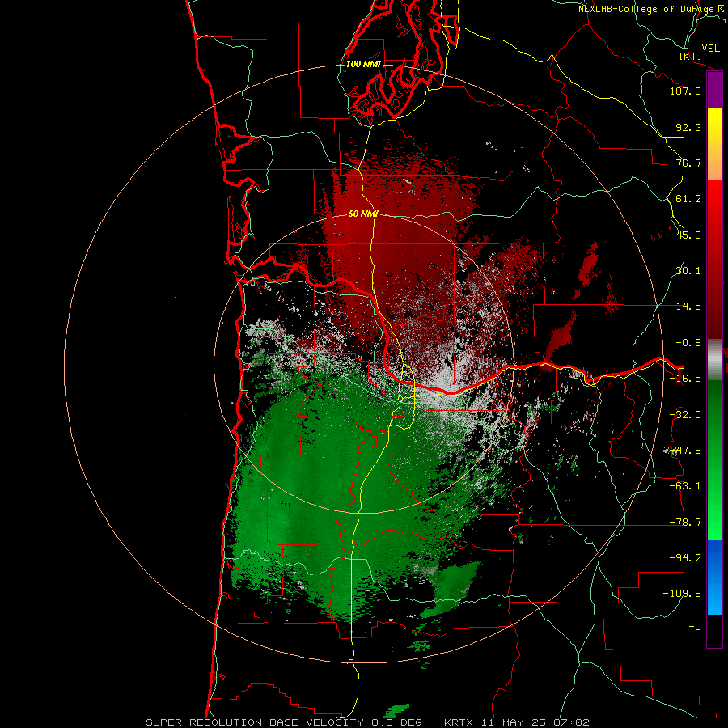Screen dimensions: 728x728
Task: Click the VEL legend title
Action: (x=711, y=49)
